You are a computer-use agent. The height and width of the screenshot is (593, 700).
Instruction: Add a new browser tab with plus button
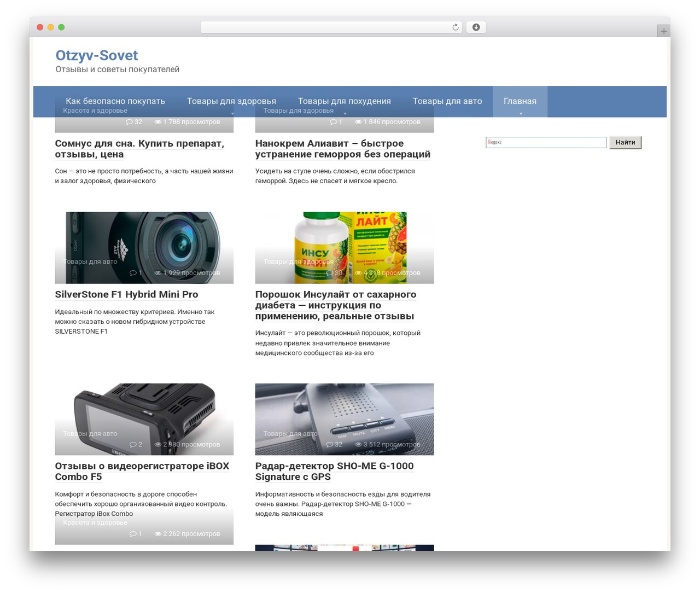(x=663, y=31)
